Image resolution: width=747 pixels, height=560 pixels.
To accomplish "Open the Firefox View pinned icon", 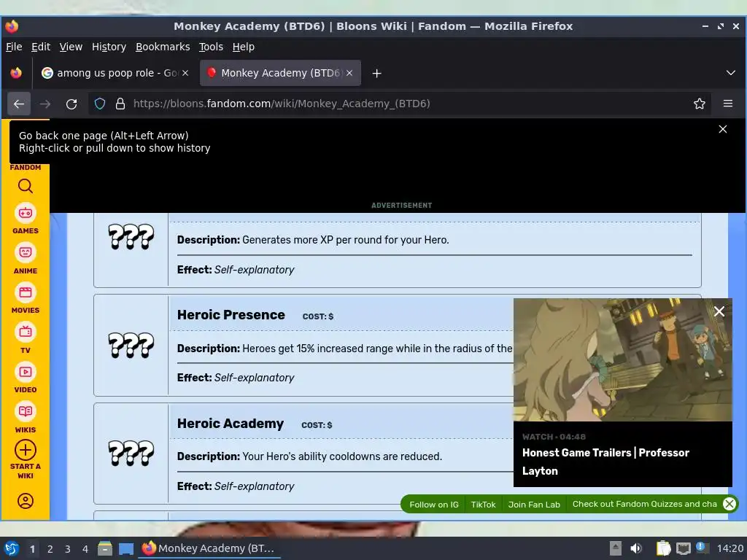I will 16,73.
